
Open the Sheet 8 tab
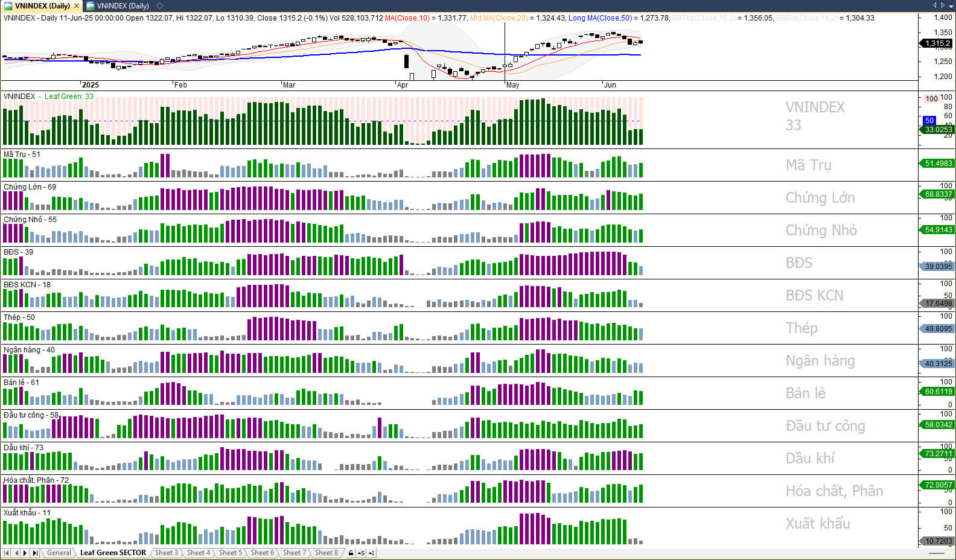tap(327, 553)
